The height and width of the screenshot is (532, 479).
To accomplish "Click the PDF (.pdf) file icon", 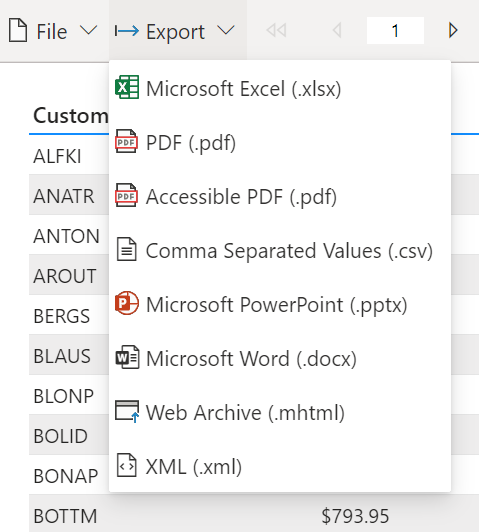I will click(x=126, y=141).
